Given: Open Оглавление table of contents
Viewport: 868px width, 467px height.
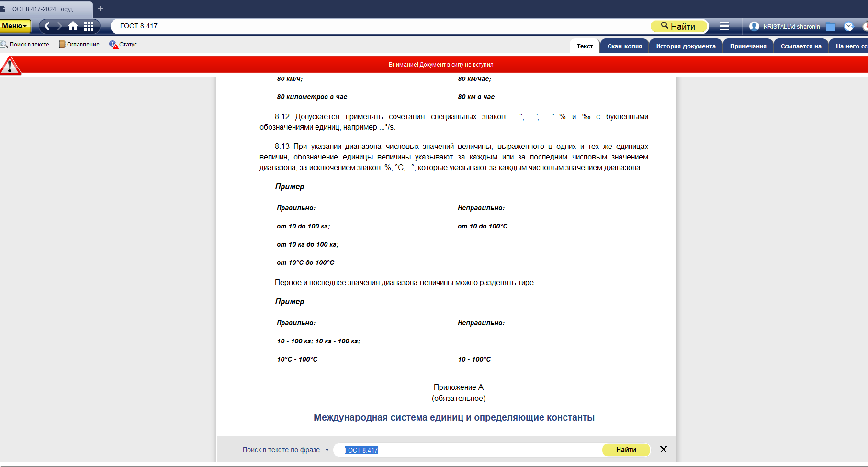Looking at the screenshot, I should [79, 45].
